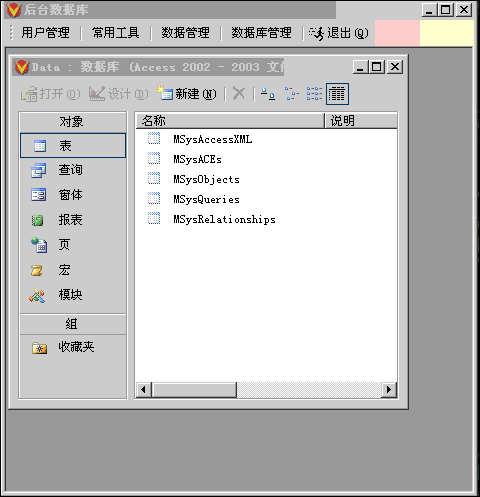Activate the details view button

337,94
